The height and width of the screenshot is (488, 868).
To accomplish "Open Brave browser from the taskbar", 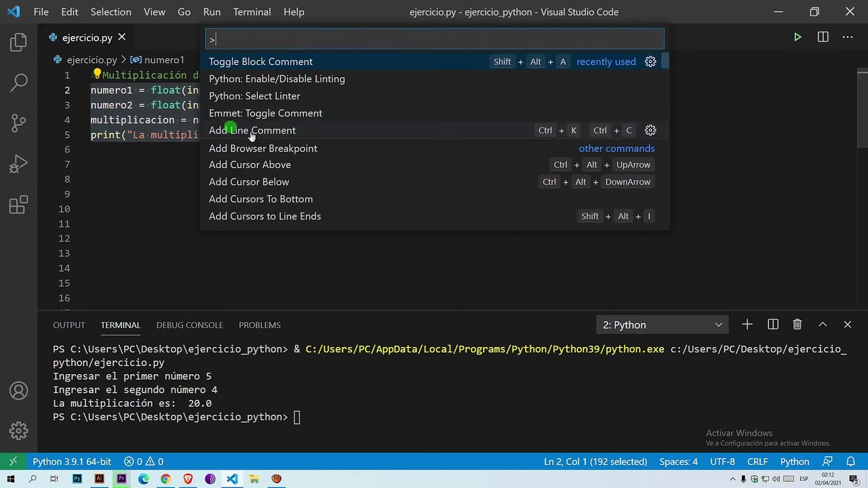I will 188,479.
